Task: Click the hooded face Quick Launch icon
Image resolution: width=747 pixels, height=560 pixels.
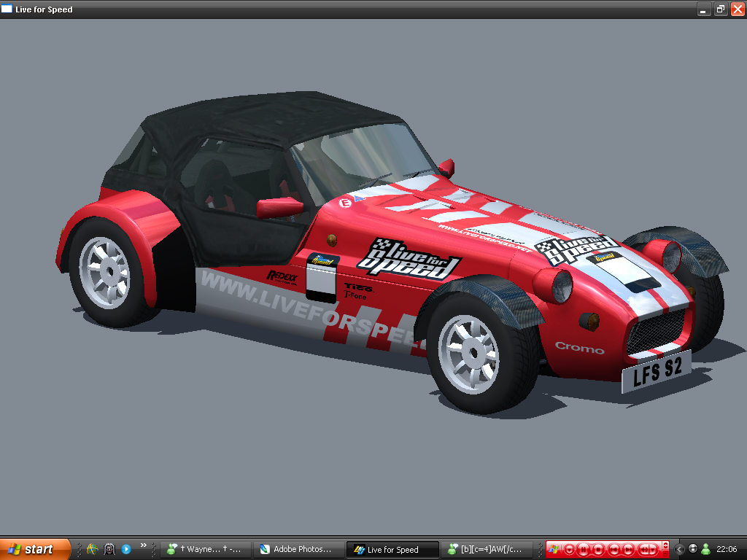Action: 109,549
